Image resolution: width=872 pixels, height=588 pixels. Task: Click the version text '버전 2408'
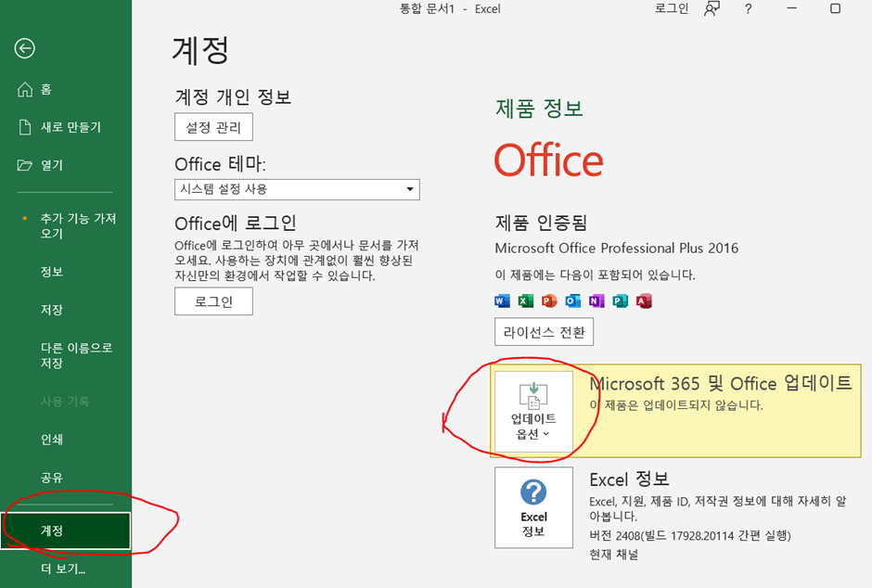click(x=614, y=536)
